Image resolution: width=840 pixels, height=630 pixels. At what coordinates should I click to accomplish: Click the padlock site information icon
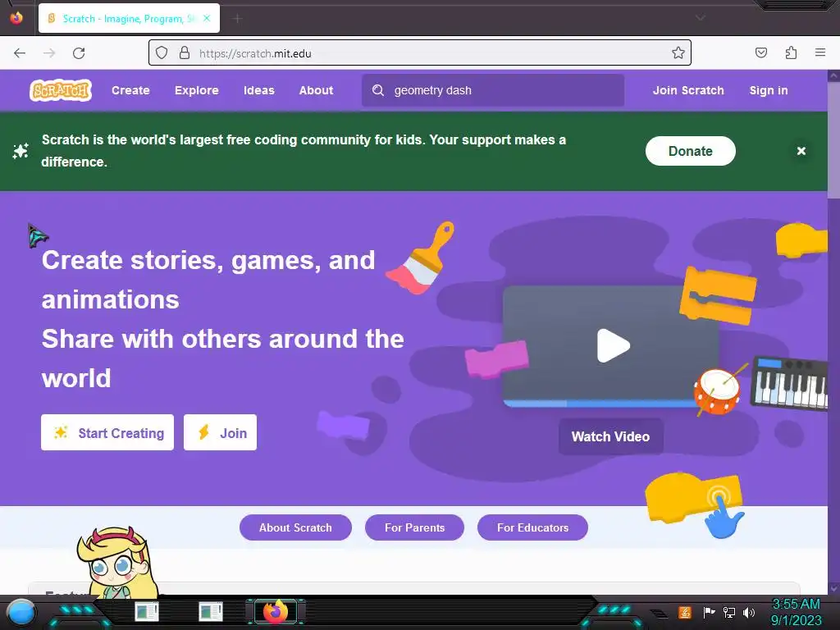tap(185, 53)
